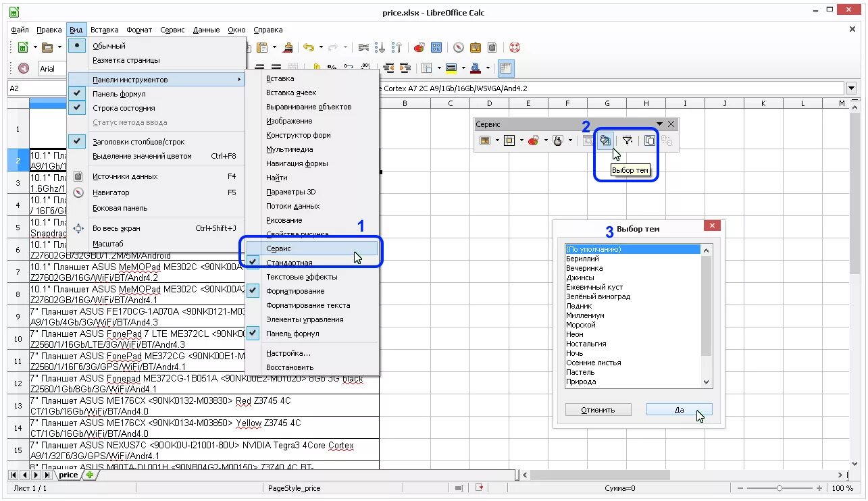The image size is (868, 501).
Task: Click the Выбор тем theme selection icon
Action: 605,140
